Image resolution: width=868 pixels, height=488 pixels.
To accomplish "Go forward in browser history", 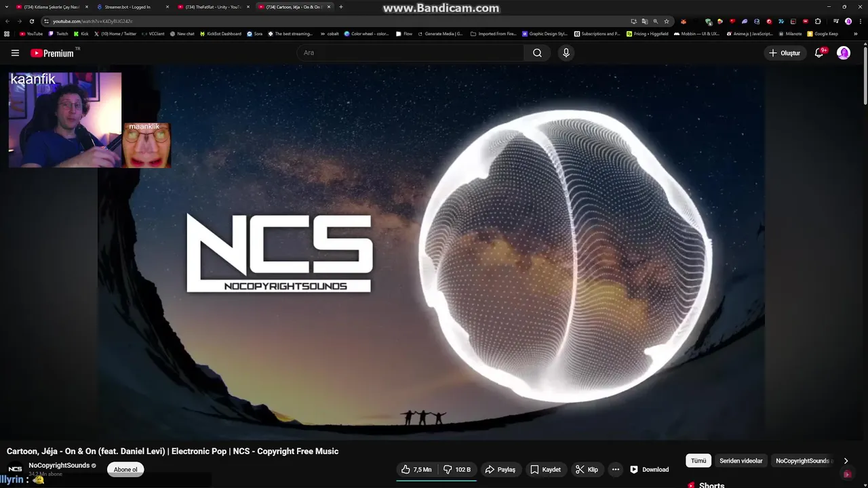I will click(x=19, y=21).
